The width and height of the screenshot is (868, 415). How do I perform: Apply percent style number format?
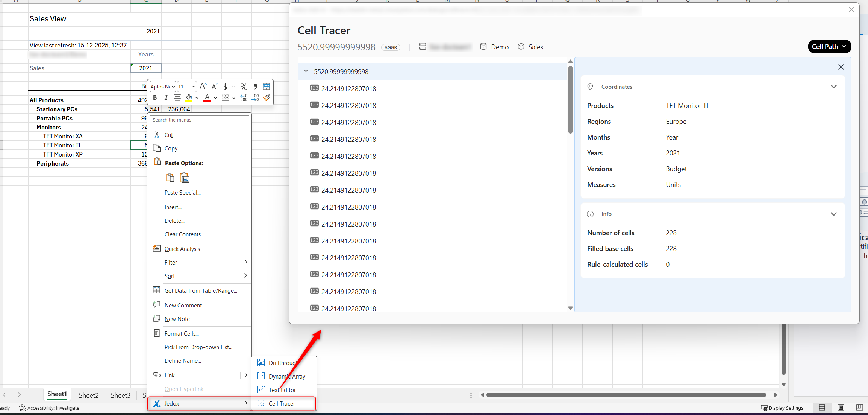[x=244, y=87]
